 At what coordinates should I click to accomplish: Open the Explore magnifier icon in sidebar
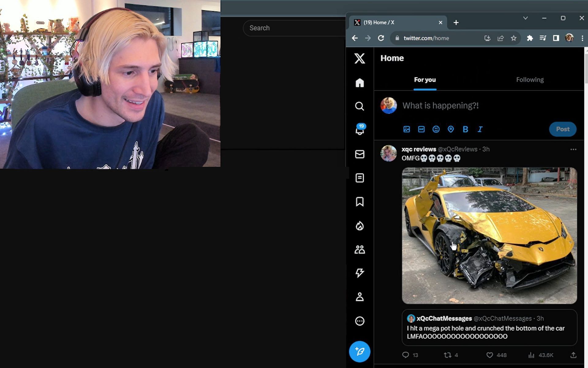pyautogui.click(x=360, y=106)
